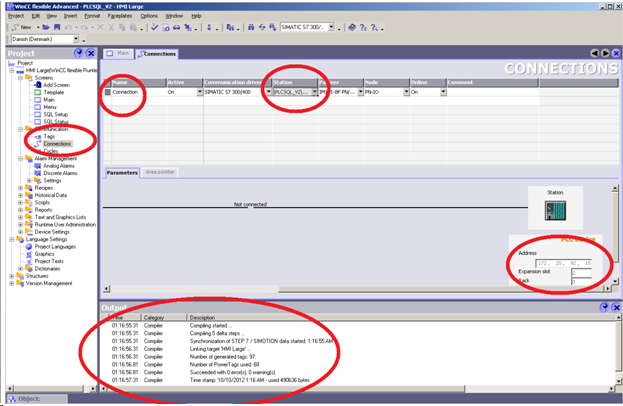623x406 pixels.
Task: Click the Expansion slot input field
Action: (581, 273)
